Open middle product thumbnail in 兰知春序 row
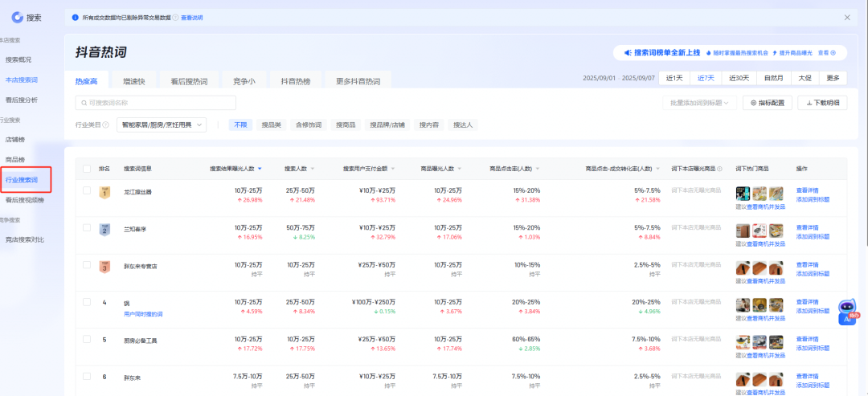 coord(759,230)
